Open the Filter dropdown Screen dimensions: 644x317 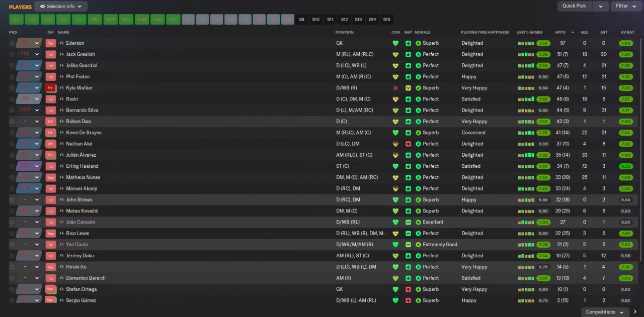(626, 6)
